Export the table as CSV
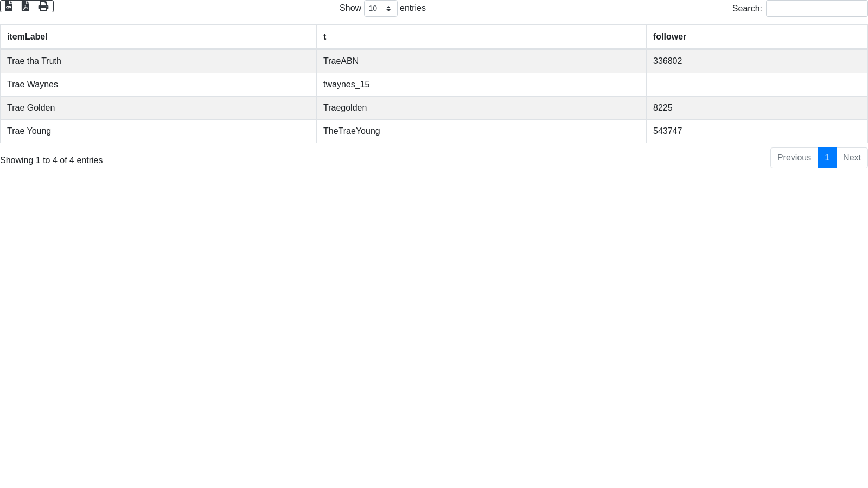The height and width of the screenshot is (488, 868). [x=9, y=6]
